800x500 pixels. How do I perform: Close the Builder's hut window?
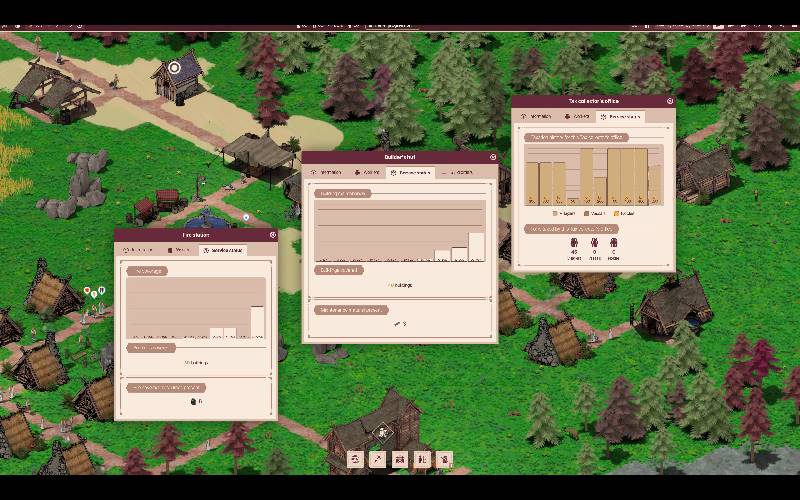pos(493,157)
